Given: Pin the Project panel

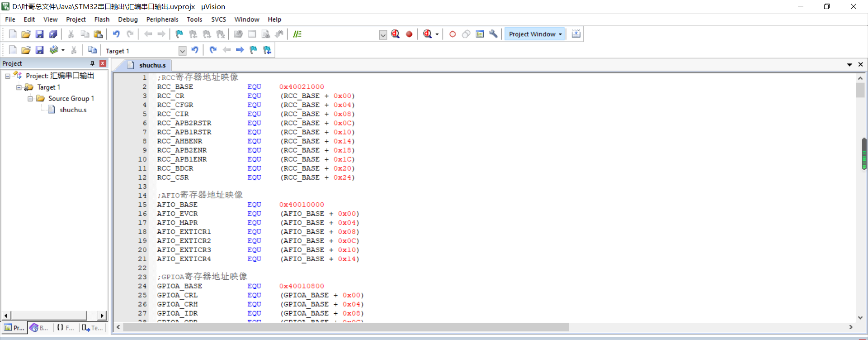Looking at the screenshot, I should (92, 63).
